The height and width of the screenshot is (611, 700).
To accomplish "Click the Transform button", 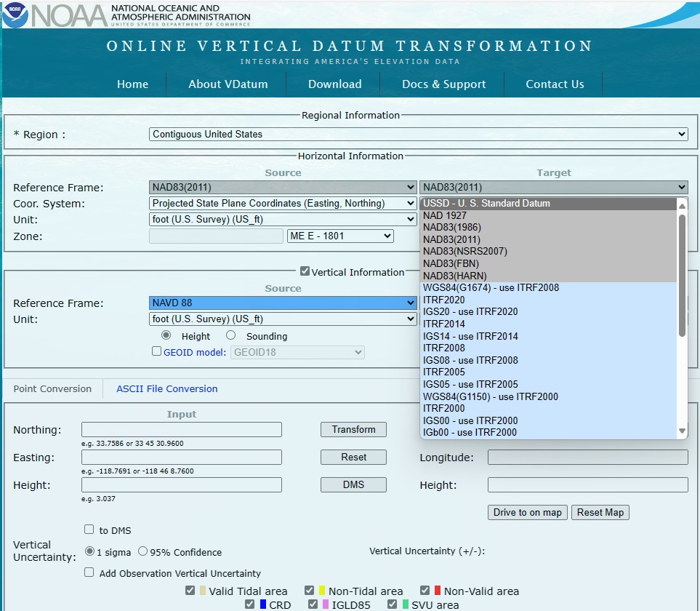I will tap(353, 429).
